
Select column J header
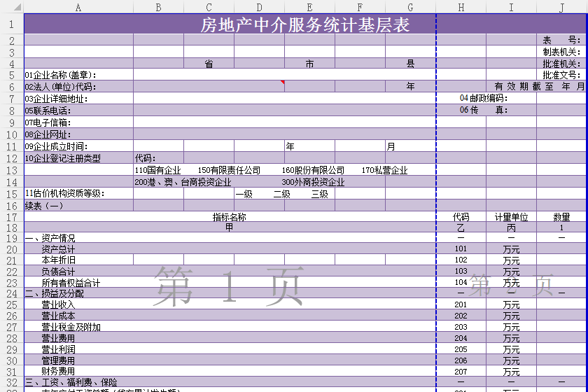click(561, 7)
